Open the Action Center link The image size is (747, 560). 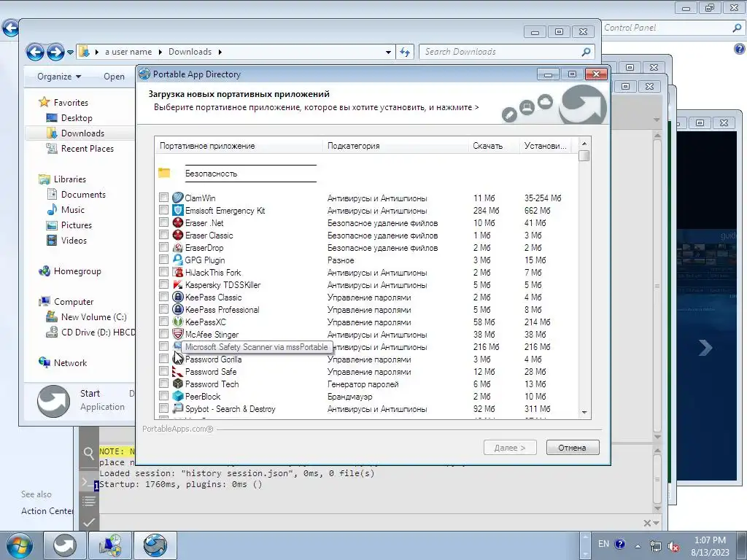(x=47, y=511)
